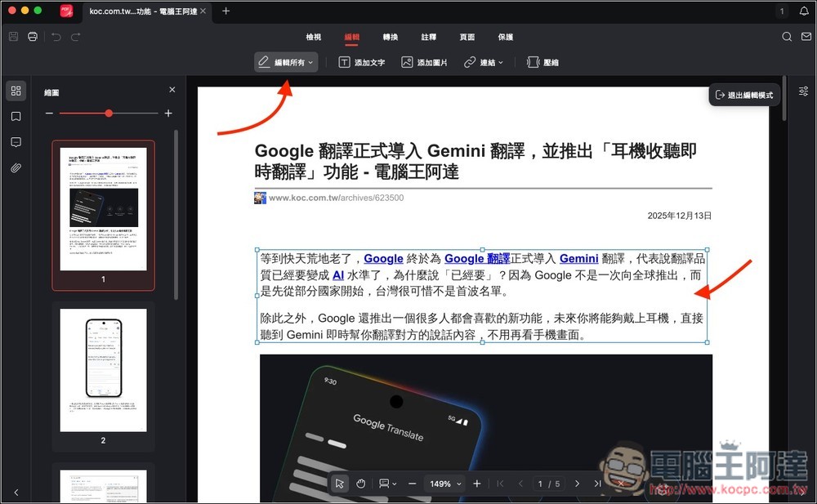Switch to the Annotate (註釋) tab
Viewport: 817px width, 504px height.
[x=428, y=37]
